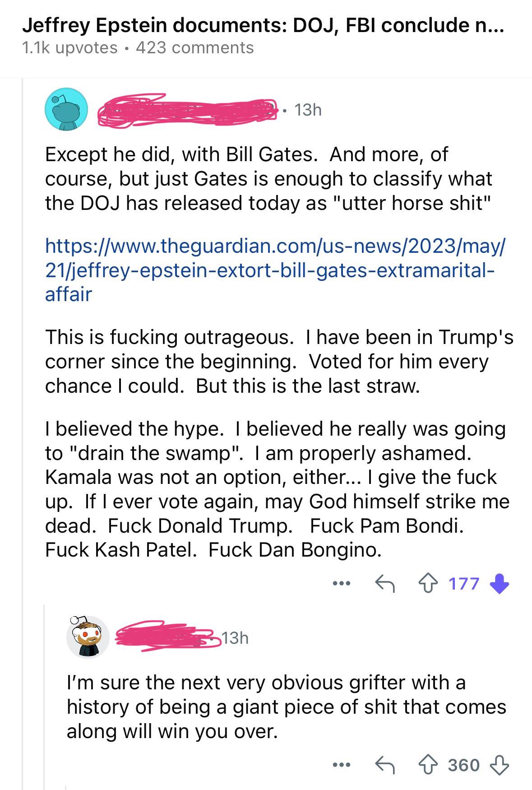Tap the 1.1k upvotes count
Viewport: 532px width, 790px height.
pos(70,48)
